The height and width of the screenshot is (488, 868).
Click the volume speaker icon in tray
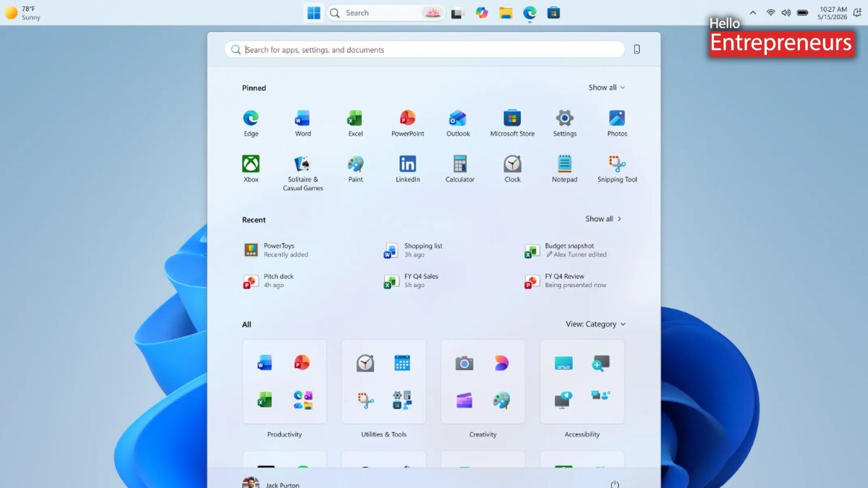(x=786, y=13)
